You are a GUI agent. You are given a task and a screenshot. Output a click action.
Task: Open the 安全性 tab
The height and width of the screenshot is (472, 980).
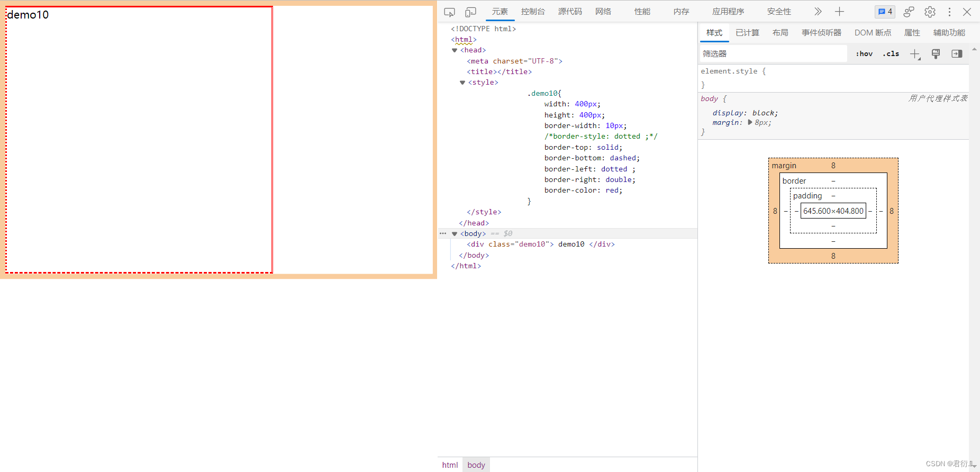point(779,12)
